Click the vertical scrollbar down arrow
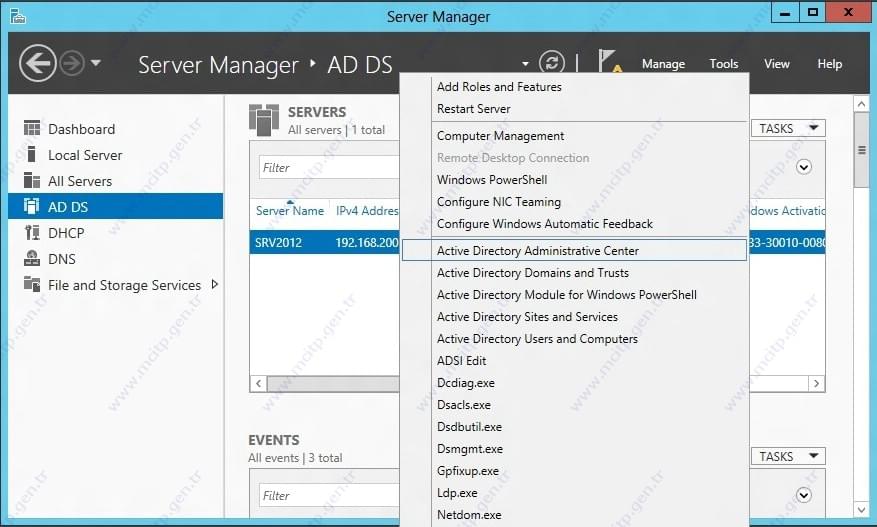This screenshot has height=527, width=877. (861, 509)
